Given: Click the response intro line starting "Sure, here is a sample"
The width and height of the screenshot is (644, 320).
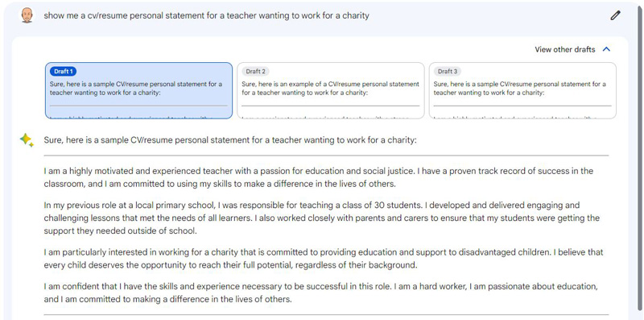Looking at the screenshot, I should point(230,140).
